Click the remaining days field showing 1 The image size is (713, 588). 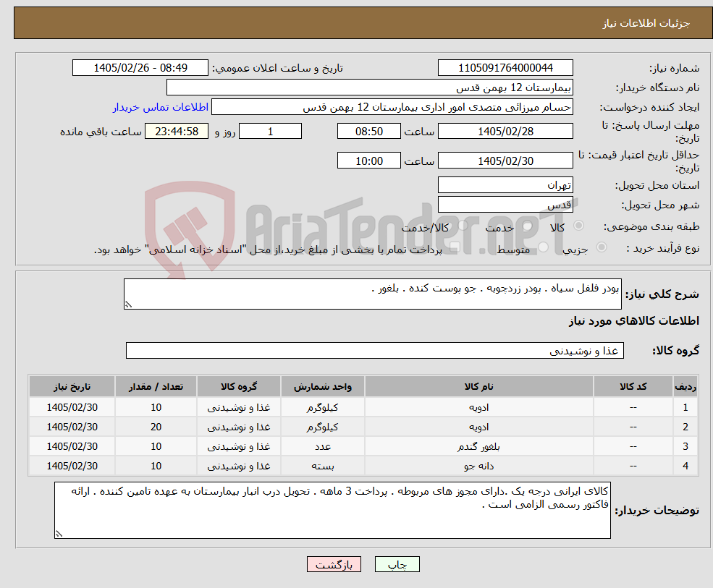pos(270,132)
